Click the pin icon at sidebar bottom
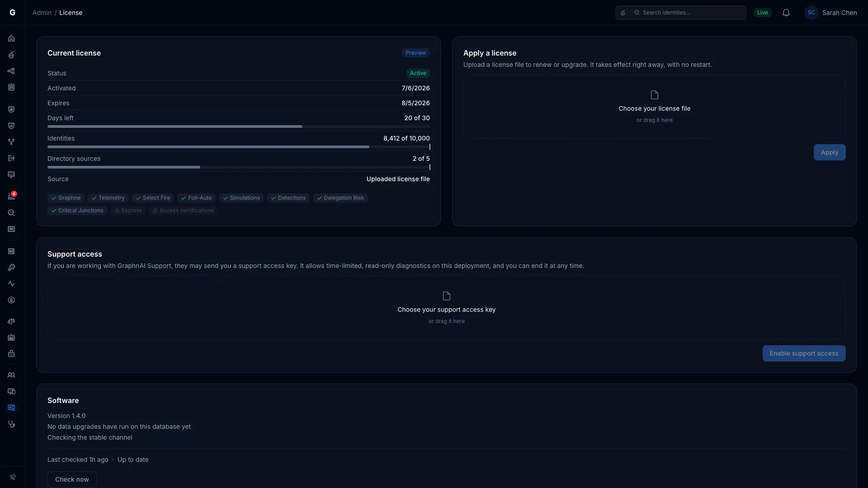The image size is (868, 488). click(13, 477)
